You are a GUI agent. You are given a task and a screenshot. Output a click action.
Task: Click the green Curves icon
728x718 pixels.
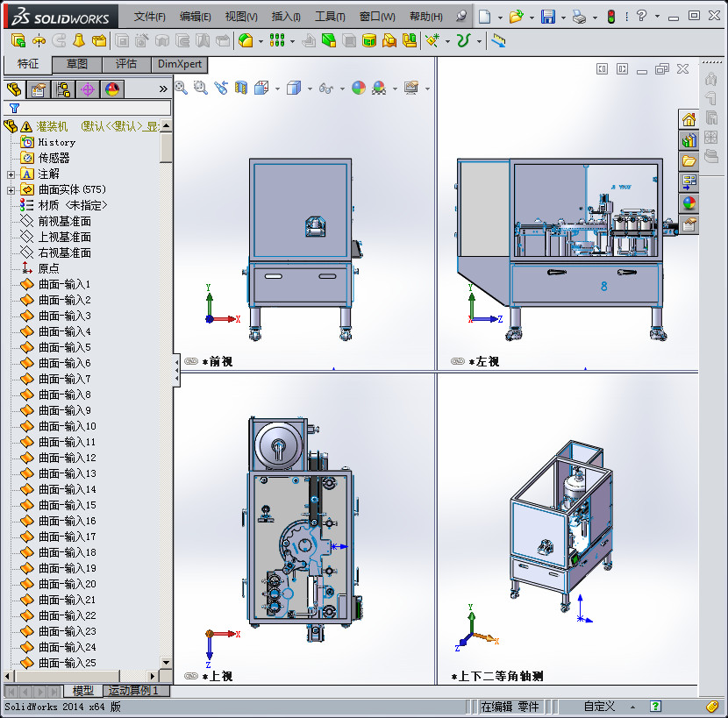coord(463,41)
